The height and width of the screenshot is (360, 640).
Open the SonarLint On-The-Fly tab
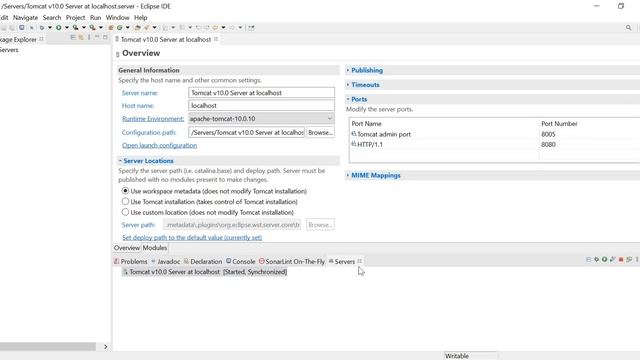point(292,261)
